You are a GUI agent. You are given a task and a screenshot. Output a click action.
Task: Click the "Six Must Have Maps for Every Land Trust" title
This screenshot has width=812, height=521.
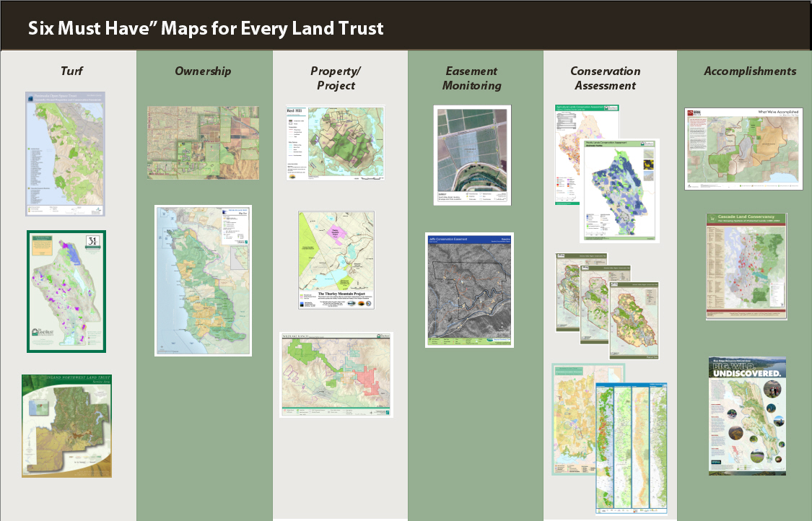206,28
